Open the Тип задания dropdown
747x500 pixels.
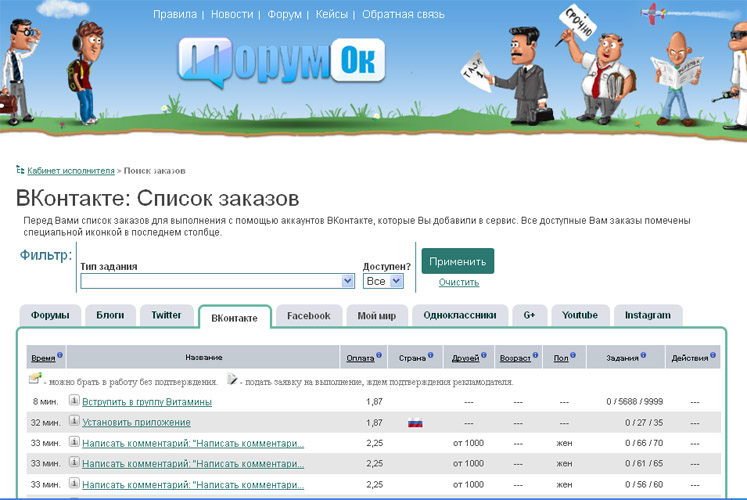point(217,281)
